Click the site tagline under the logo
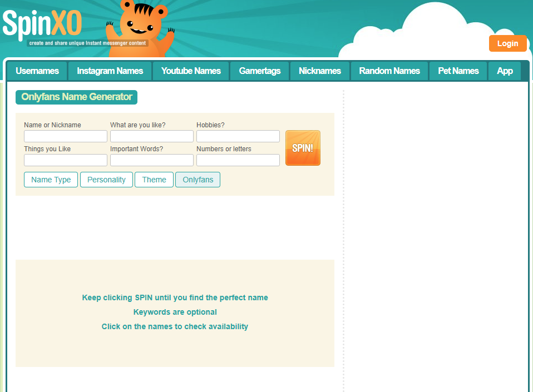The width and height of the screenshot is (533, 392). pos(87,43)
